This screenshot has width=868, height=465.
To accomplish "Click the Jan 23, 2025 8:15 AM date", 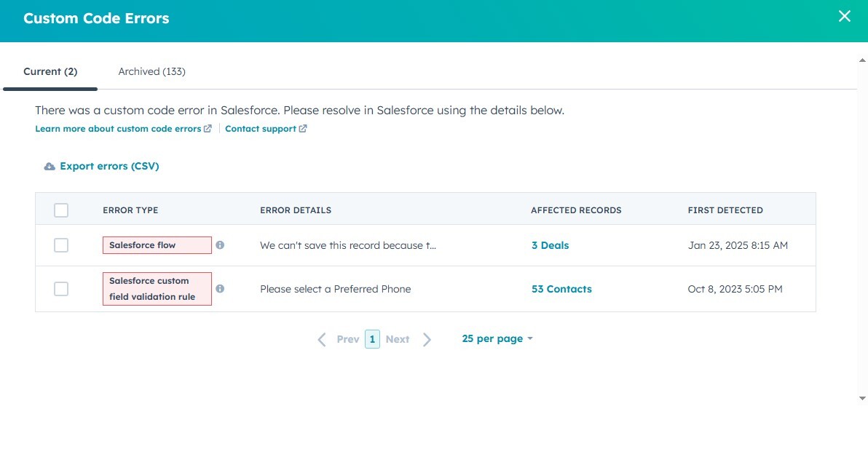I will [x=738, y=245].
